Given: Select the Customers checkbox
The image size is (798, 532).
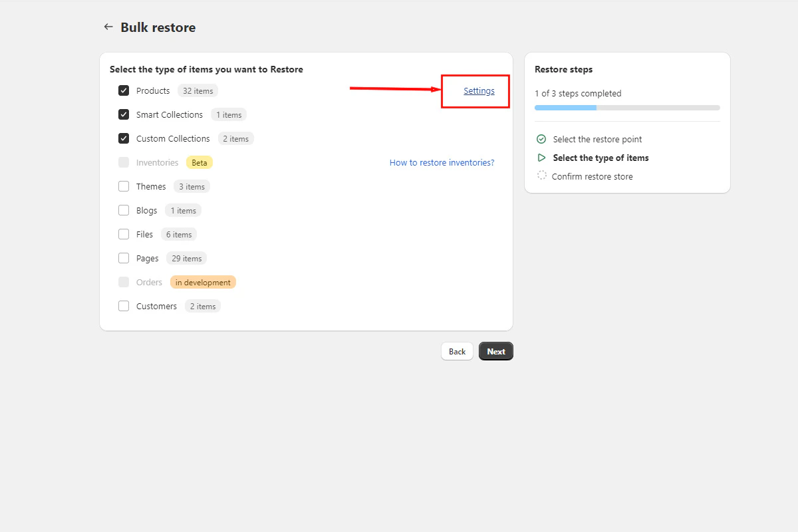Looking at the screenshot, I should click(x=123, y=305).
